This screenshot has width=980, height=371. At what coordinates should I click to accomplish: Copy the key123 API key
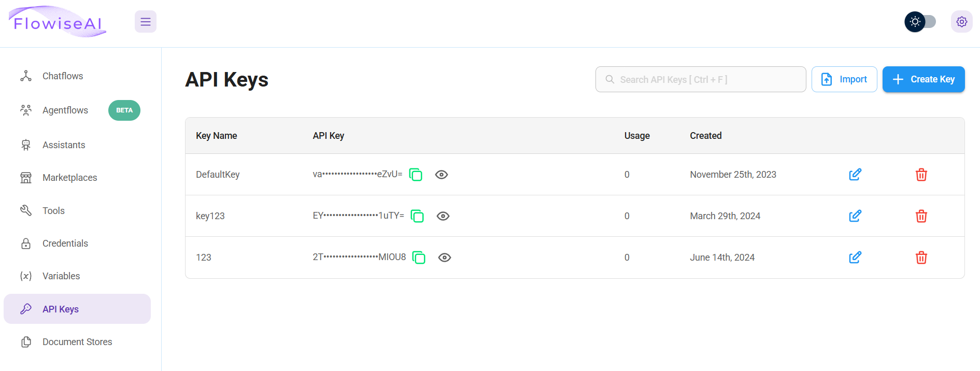417,216
